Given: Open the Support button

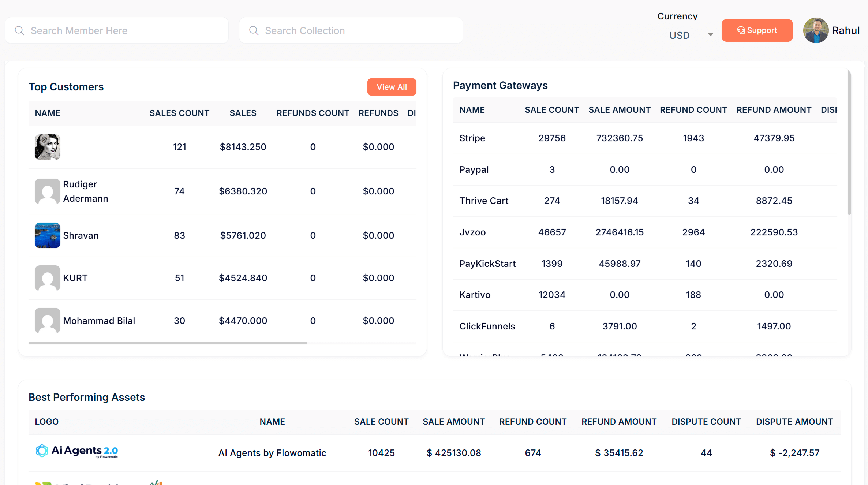Looking at the screenshot, I should (757, 30).
